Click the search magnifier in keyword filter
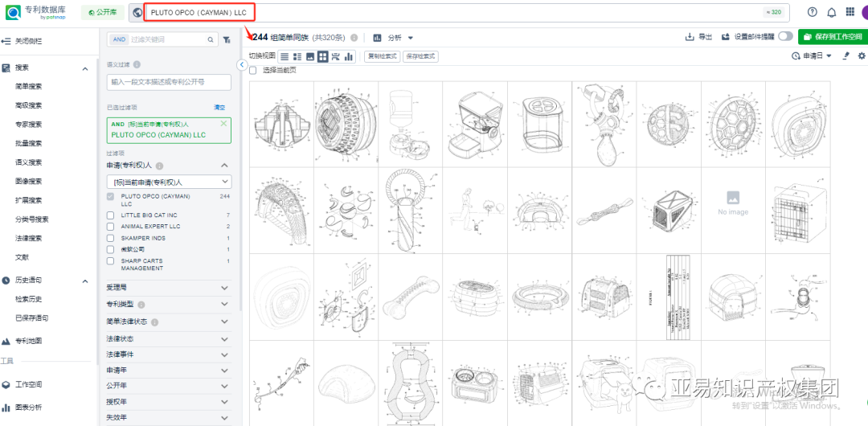868x426 pixels. pos(211,39)
